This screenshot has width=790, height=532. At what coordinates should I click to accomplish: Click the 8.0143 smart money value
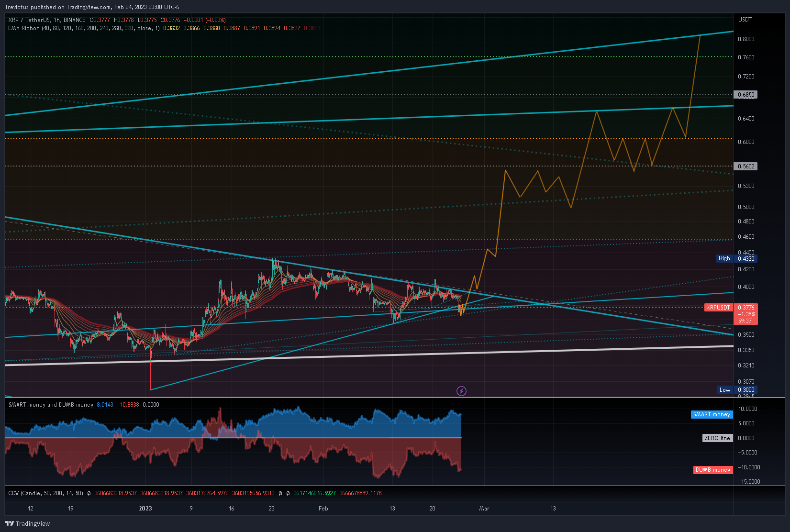[x=105, y=405]
